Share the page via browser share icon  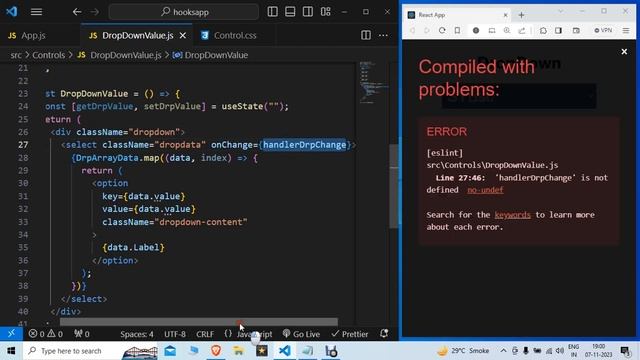pyautogui.click(x=522, y=31)
